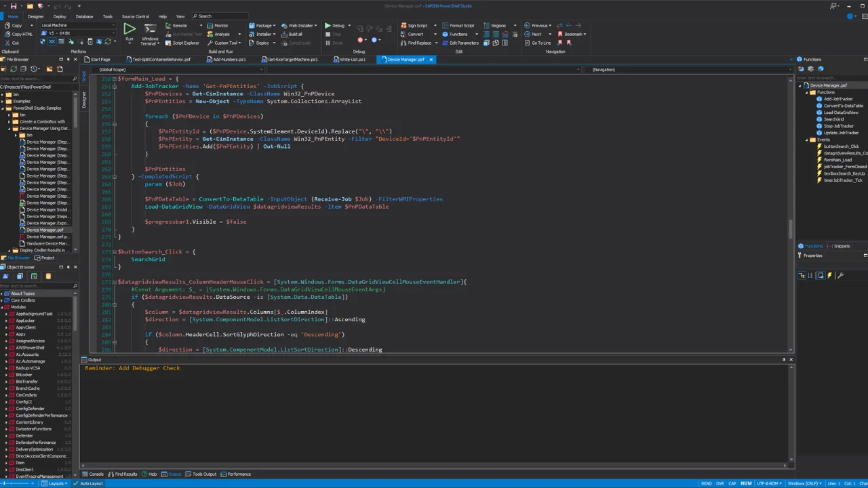This screenshot has height=488, width=868.
Task: Open the Database ribbon tab
Action: tap(84, 16)
